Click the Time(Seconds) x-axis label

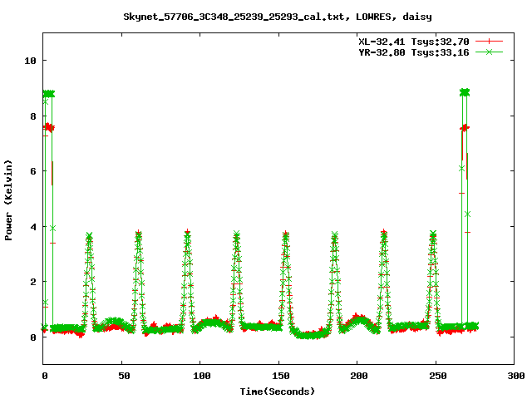click(278, 391)
